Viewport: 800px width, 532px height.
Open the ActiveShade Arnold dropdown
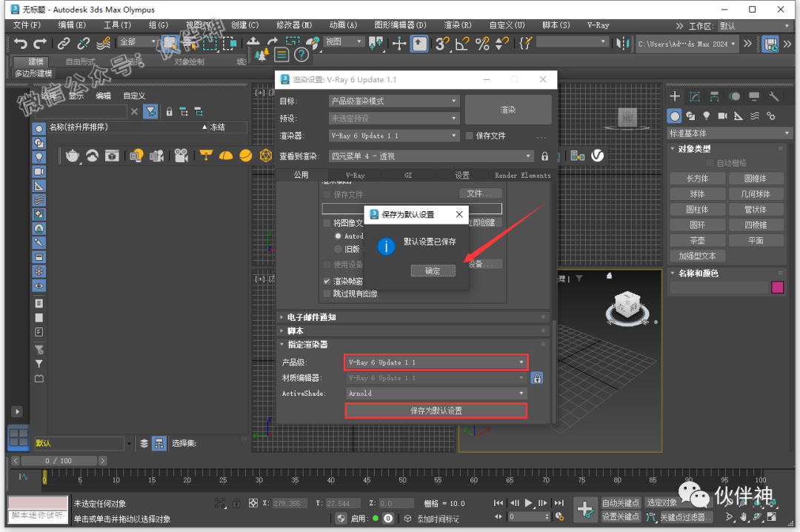click(436, 393)
